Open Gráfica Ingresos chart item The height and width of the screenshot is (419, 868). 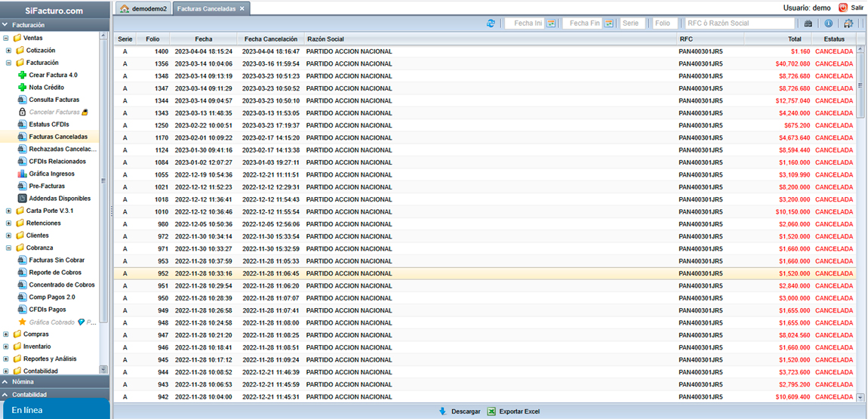[51, 174]
